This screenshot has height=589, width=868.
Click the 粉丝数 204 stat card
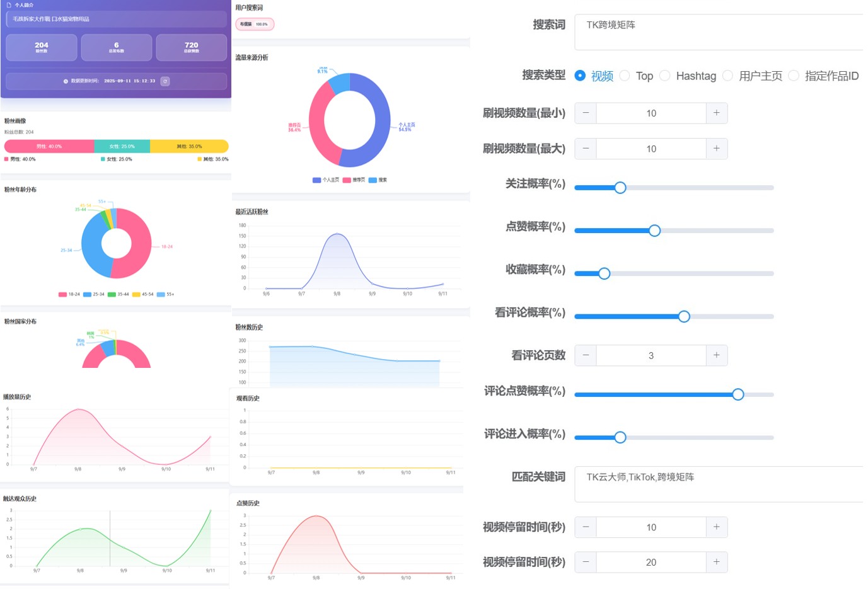click(42, 47)
